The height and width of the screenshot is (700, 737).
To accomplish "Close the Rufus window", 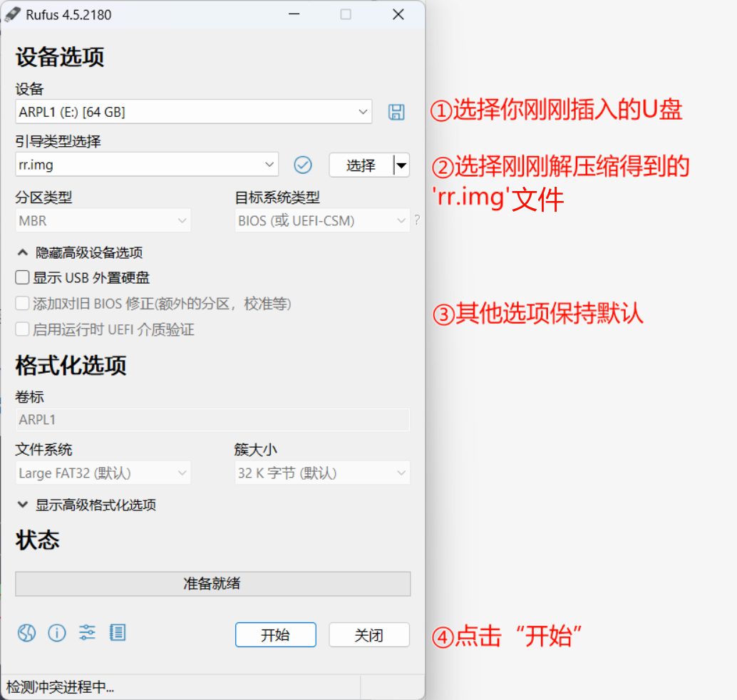I will [x=398, y=14].
